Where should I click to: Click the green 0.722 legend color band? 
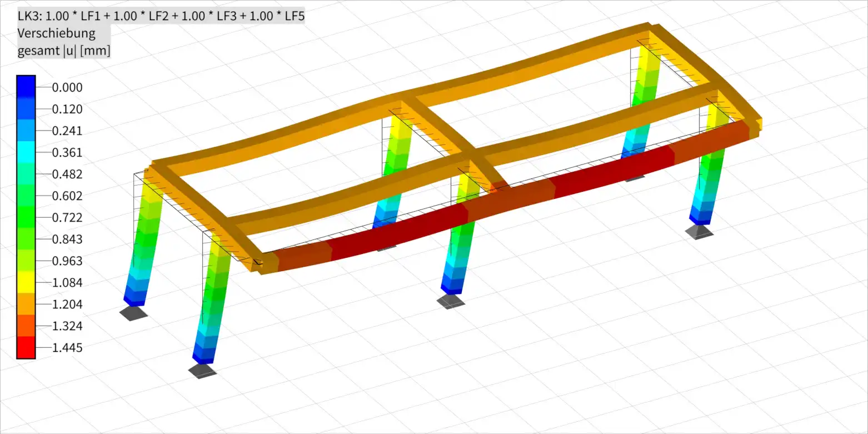point(26,217)
